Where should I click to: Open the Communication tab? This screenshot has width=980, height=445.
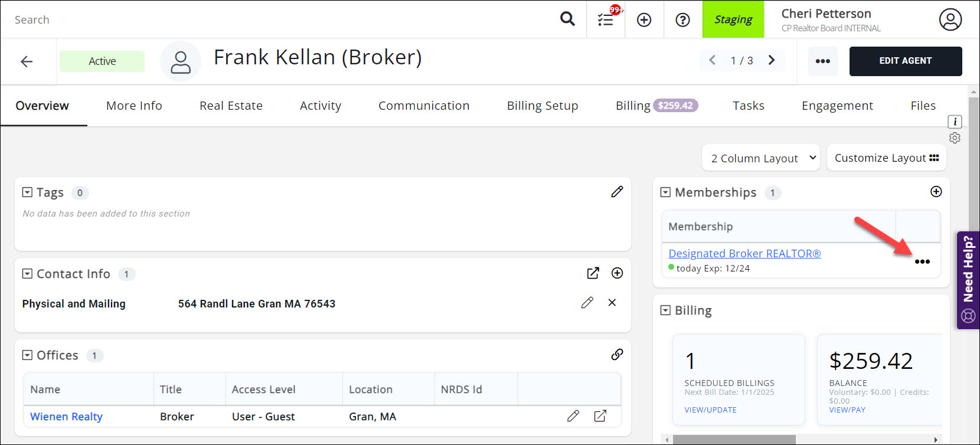pyautogui.click(x=423, y=106)
